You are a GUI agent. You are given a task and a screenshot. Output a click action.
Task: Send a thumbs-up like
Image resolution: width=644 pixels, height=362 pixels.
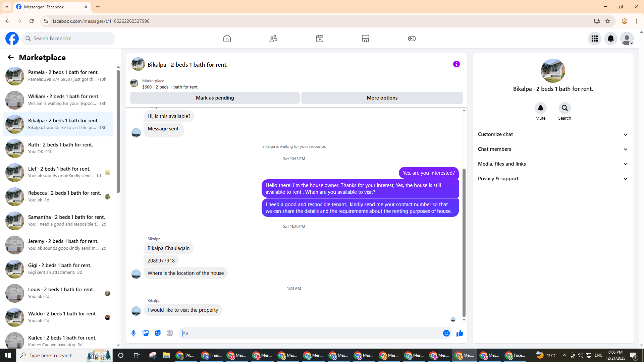click(460, 333)
